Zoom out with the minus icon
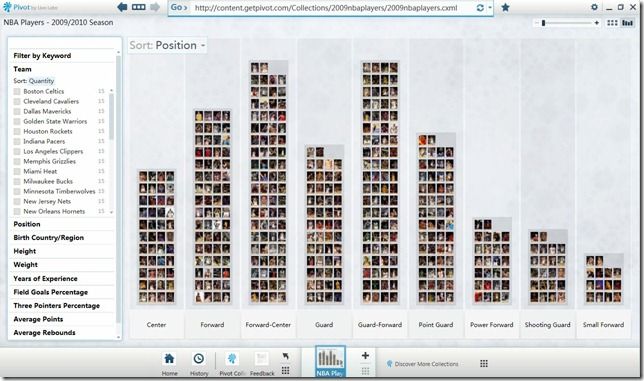This screenshot has height=381, width=644. pos(536,23)
